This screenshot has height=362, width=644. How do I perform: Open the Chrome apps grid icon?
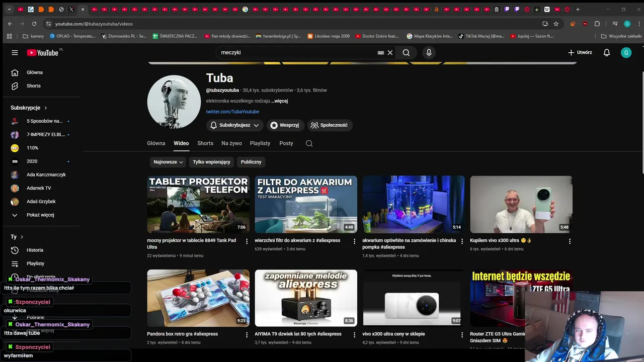tap(9, 36)
